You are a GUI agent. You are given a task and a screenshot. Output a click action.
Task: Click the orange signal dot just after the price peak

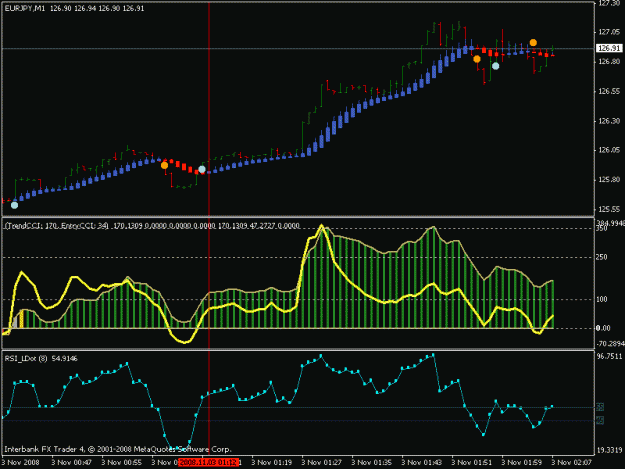click(477, 59)
